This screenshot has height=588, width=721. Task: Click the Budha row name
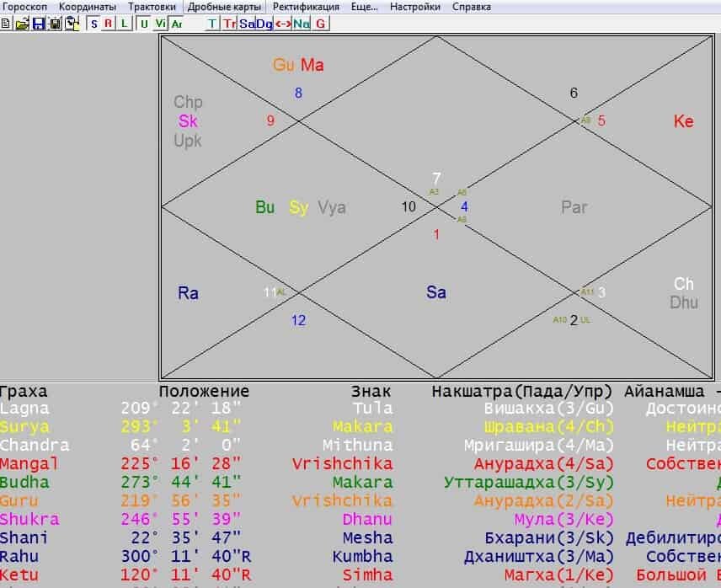[24, 482]
